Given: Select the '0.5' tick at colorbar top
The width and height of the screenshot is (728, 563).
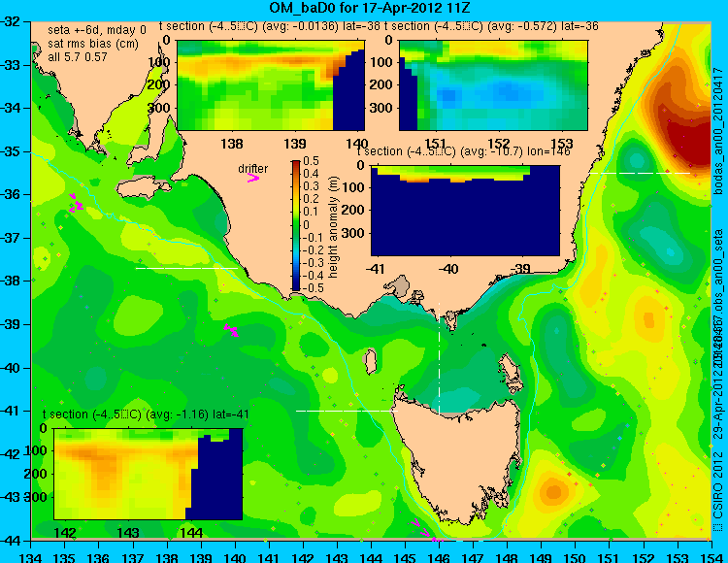Looking at the screenshot, I should 311,161.
